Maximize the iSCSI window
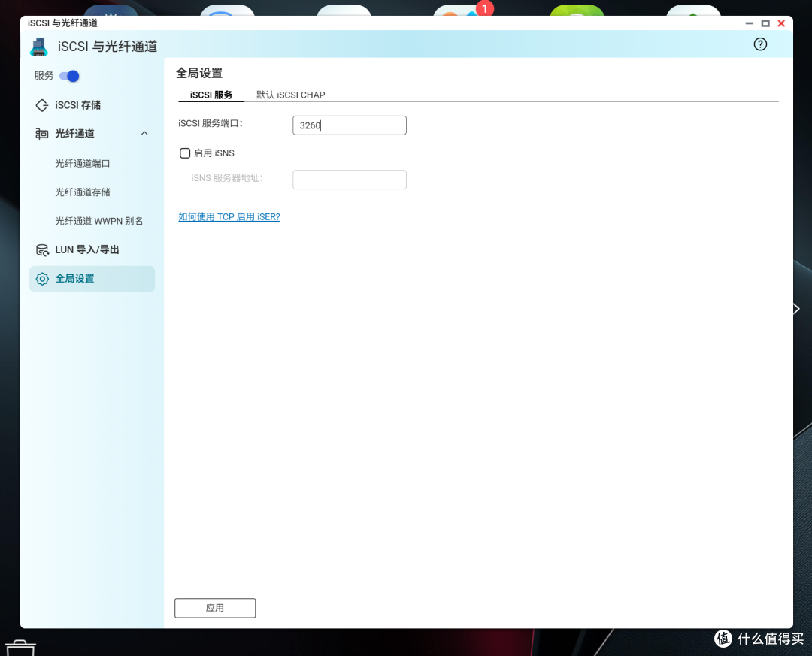812x656 pixels. (765, 23)
